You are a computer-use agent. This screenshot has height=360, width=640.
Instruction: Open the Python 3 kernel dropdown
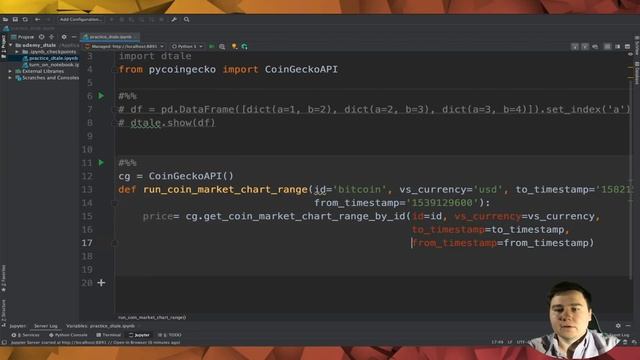point(187,47)
